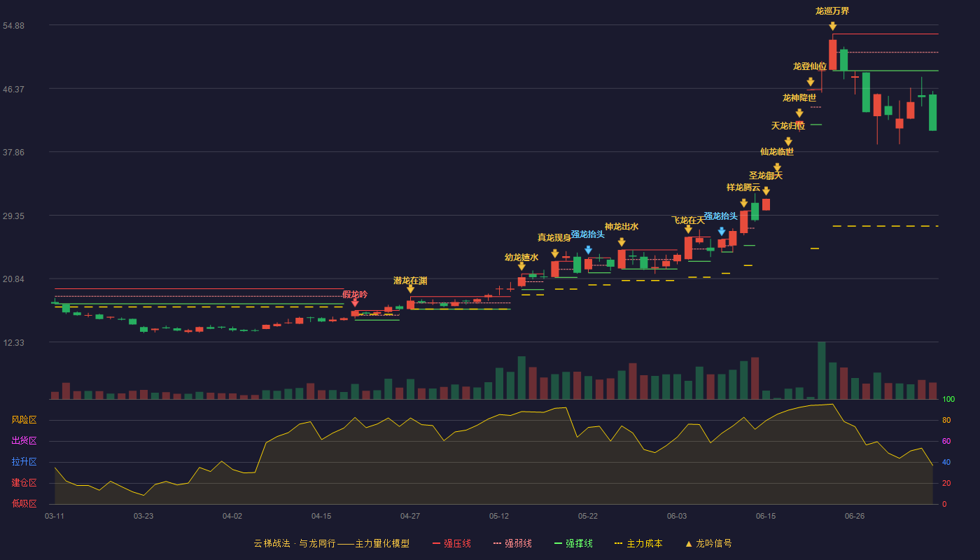Screen dimensions: 980x560
Task: Click the last green candle on the chart
Action: [x=932, y=112]
